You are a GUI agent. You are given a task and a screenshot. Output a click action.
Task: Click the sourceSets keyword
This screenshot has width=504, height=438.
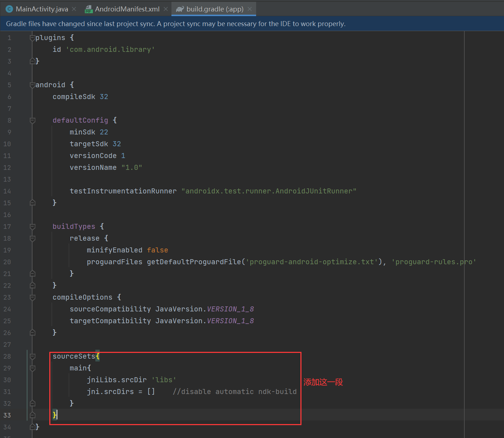[x=74, y=356]
